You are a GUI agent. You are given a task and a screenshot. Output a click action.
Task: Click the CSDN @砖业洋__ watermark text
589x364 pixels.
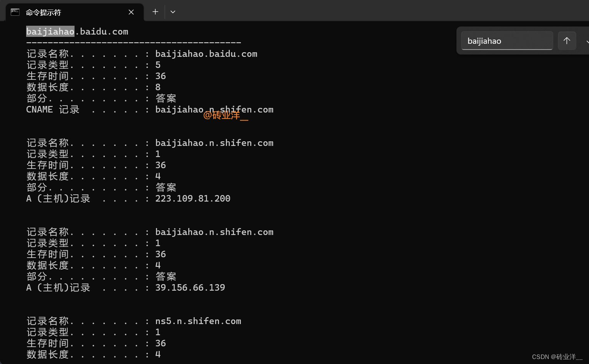point(557,357)
